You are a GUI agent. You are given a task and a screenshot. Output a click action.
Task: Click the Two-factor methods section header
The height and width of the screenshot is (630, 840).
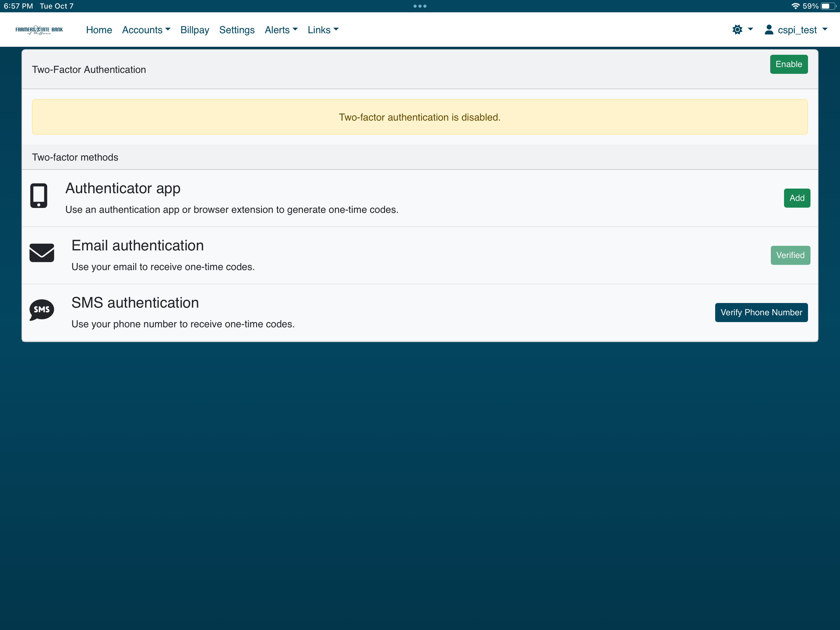click(420, 157)
